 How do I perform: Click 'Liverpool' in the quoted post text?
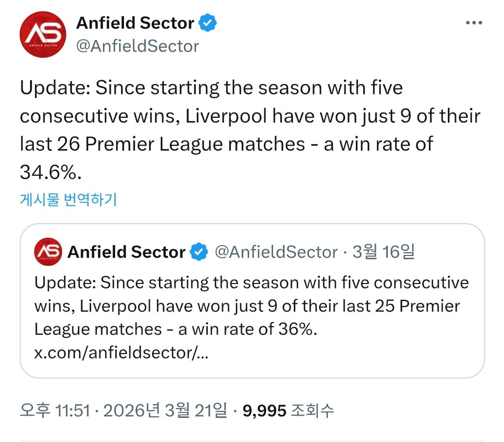point(116,306)
